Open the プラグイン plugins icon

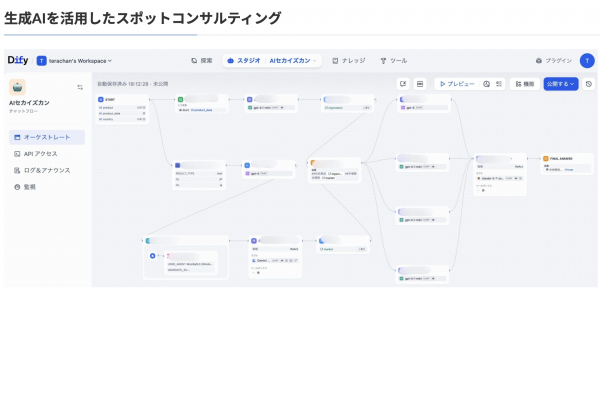tap(554, 60)
